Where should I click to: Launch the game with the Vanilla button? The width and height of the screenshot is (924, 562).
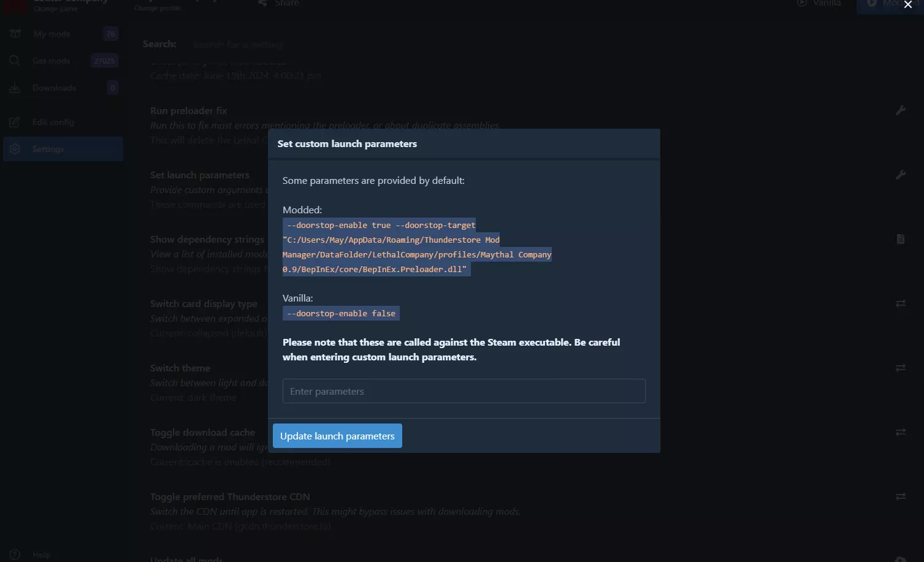(x=819, y=3)
